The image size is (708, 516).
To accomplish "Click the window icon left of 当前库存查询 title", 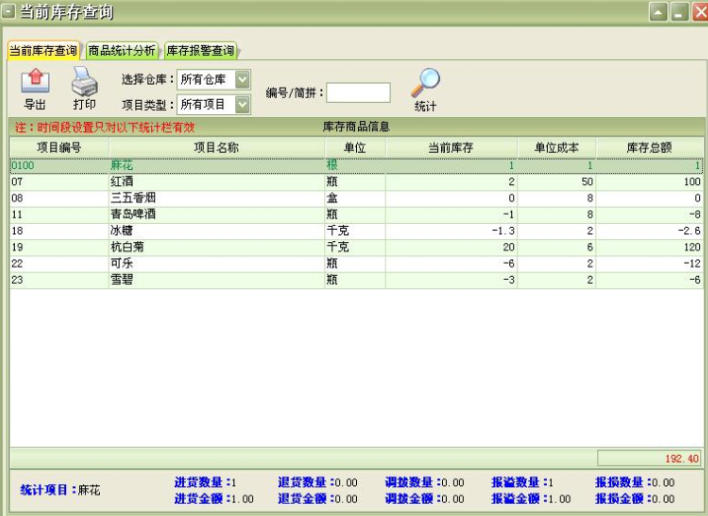I will [9, 11].
